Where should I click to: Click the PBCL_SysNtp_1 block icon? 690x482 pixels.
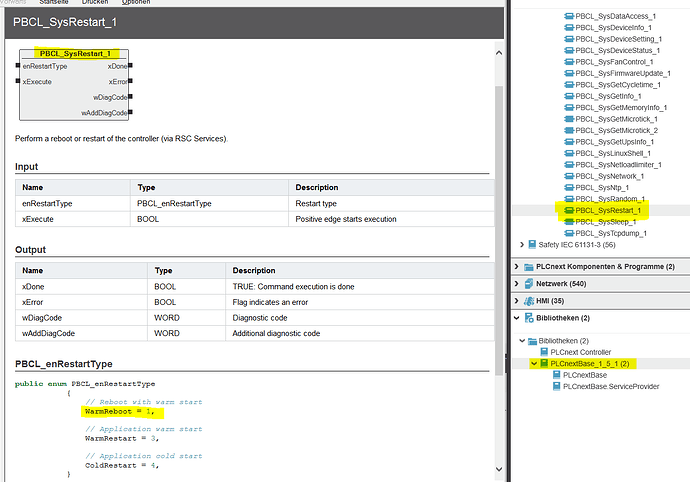pyautogui.click(x=569, y=188)
